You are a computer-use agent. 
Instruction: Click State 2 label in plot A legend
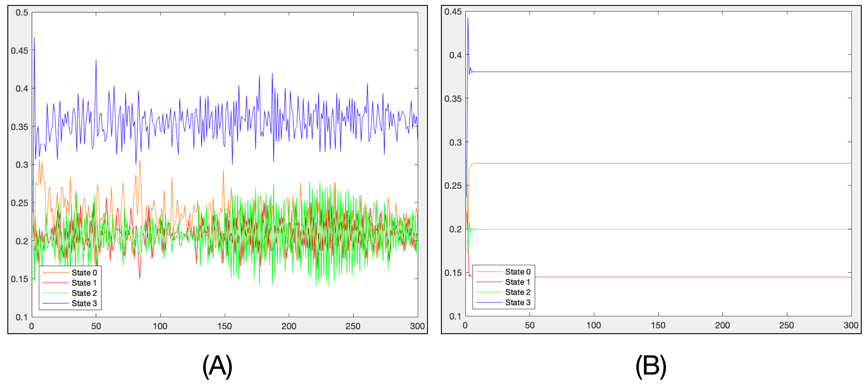84,293
